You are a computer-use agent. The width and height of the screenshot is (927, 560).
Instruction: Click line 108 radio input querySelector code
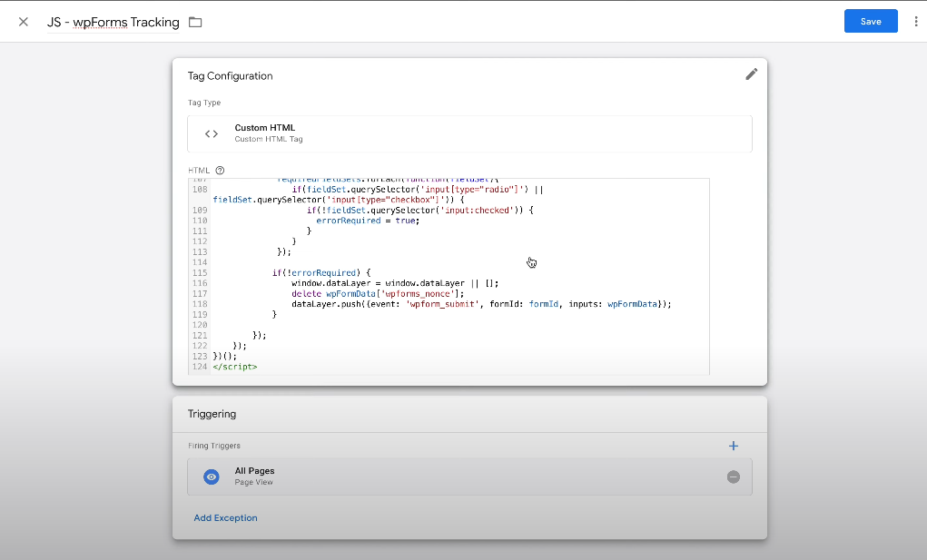click(418, 190)
